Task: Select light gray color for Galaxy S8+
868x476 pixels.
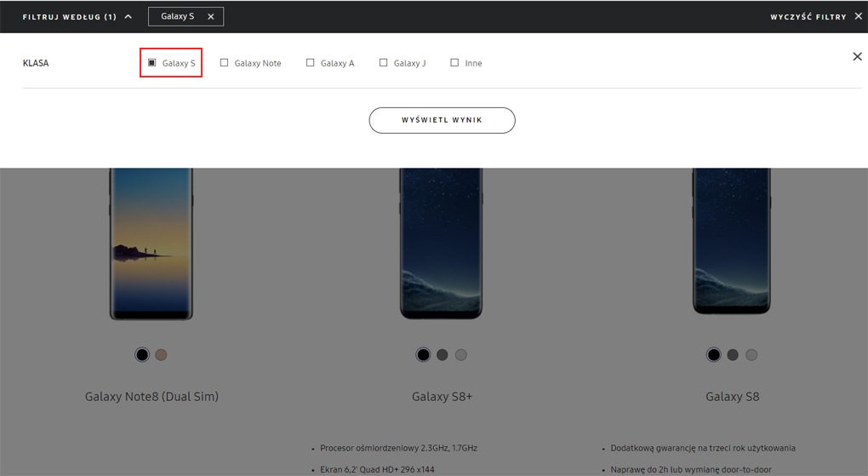Action: (460, 354)
